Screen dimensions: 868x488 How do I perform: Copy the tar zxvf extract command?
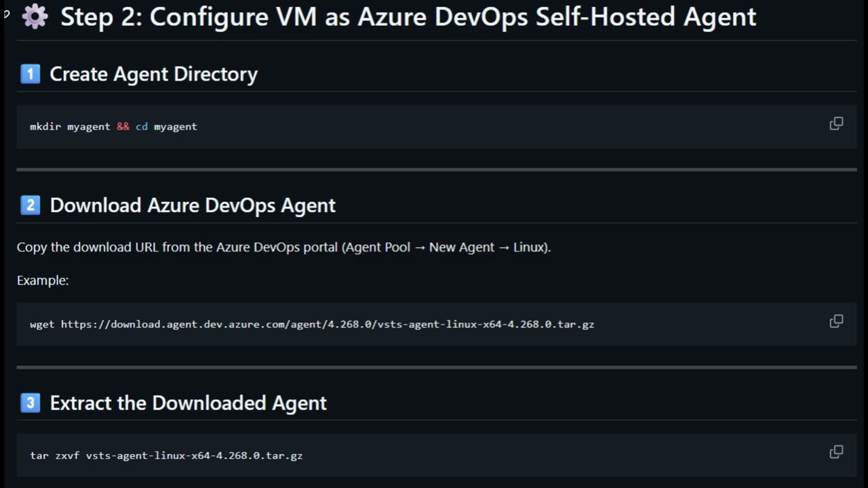click(x=836, y=452)
